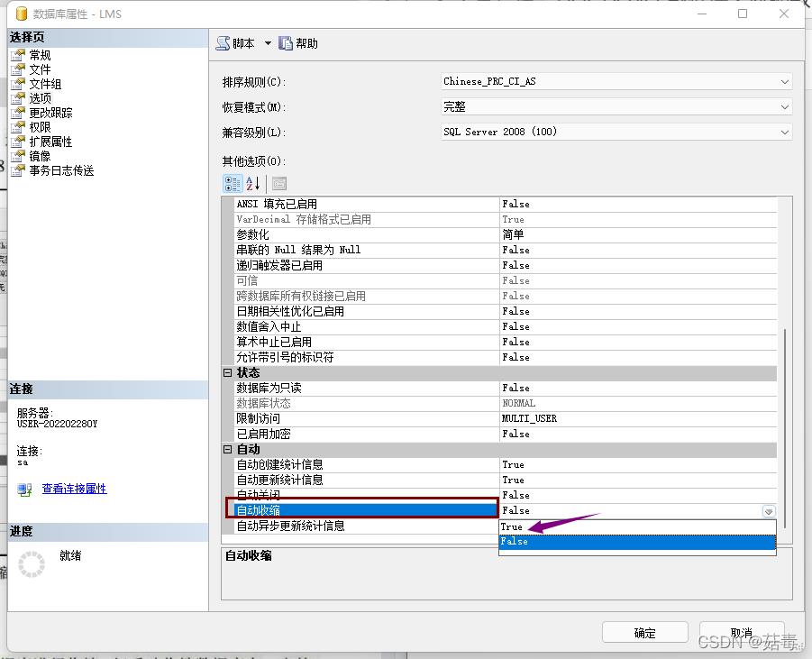Click the 确定 button

pos(643,631)
